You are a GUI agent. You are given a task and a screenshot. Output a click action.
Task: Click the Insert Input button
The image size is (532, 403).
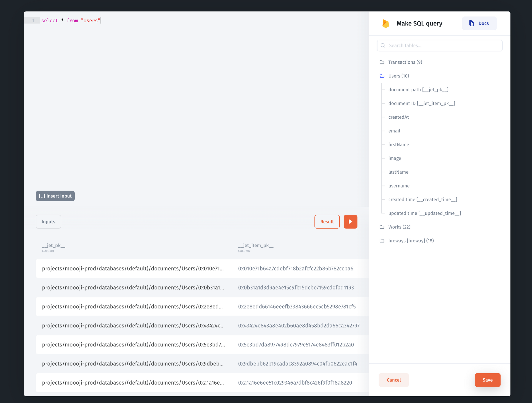55,196
